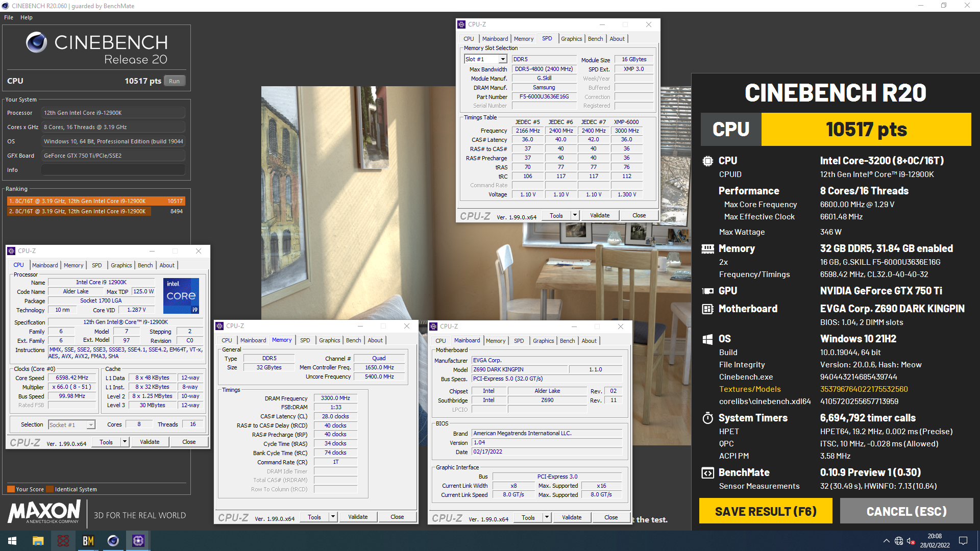This screenshot has width=980, height=551.
Task: Select SPD tab in Memory window
Action: pos(305,340)
